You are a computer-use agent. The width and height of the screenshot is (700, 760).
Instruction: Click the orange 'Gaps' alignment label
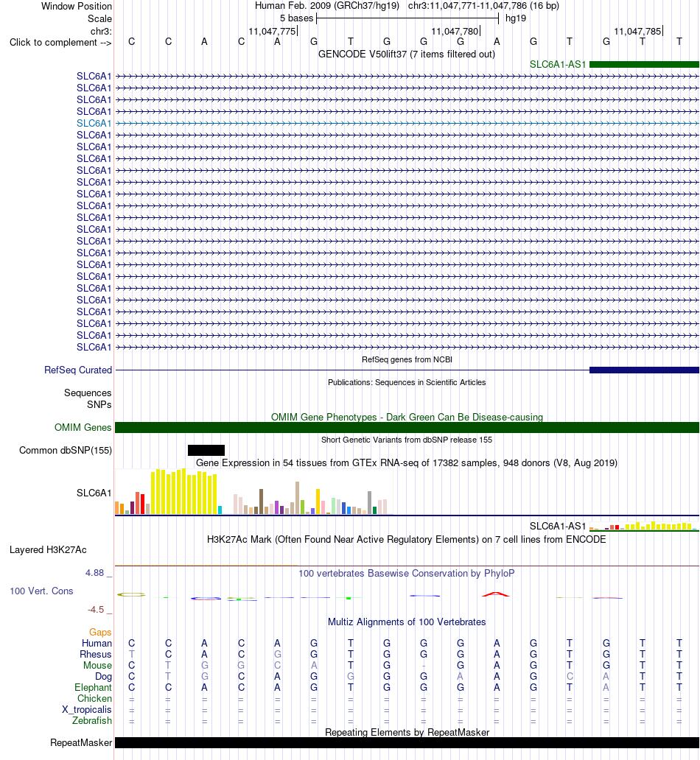(100, 633)
